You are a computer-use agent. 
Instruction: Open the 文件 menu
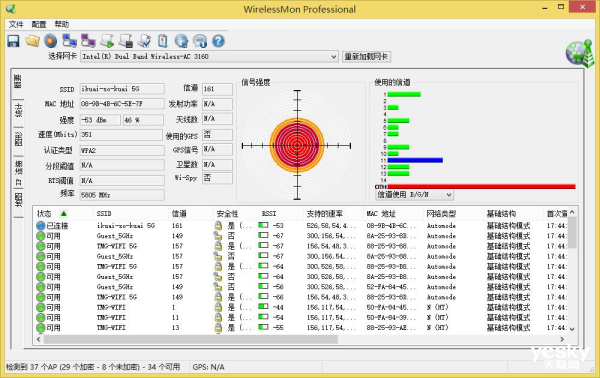pyautogui.click(x=16, y=24)
